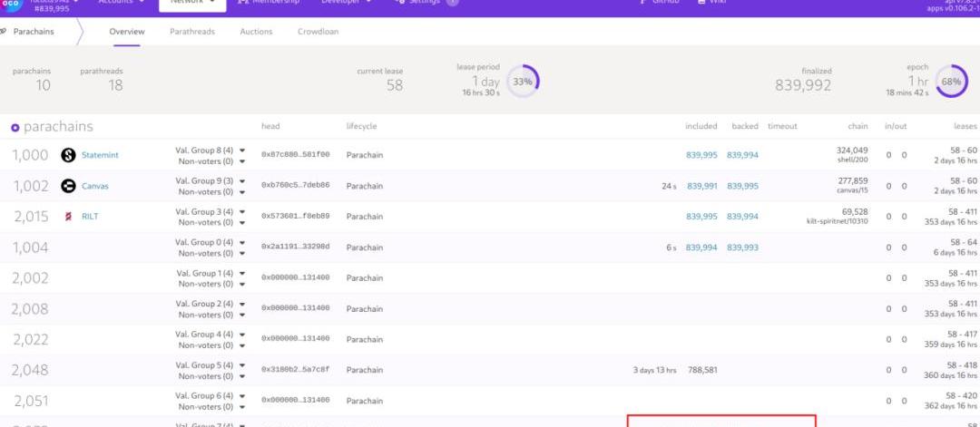Click parachain ID 2,002
This screenshot has height=427, width=980.
coord(31,277)
